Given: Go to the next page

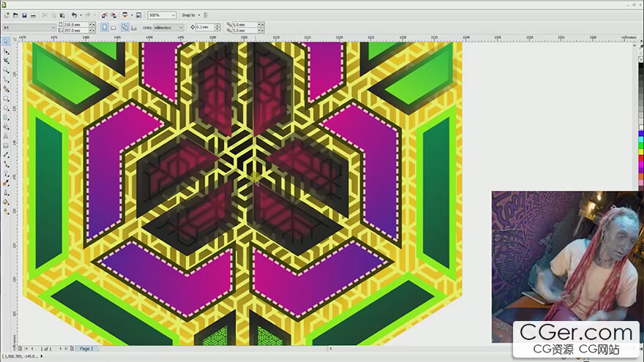Looking at the screenshot, I should point(60,348).
